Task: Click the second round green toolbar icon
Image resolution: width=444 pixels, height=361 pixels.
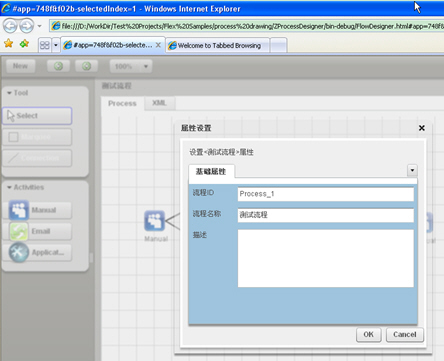Action: 86,66
